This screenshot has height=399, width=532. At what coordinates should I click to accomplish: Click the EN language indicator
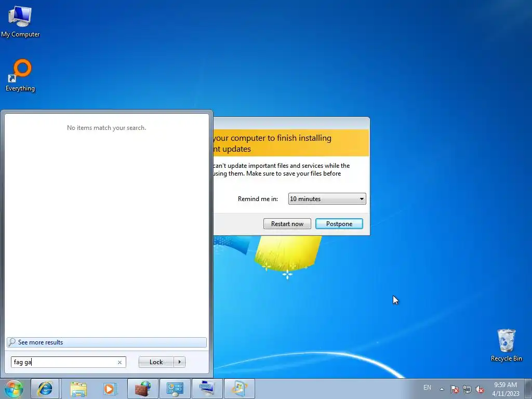[427, 388]
